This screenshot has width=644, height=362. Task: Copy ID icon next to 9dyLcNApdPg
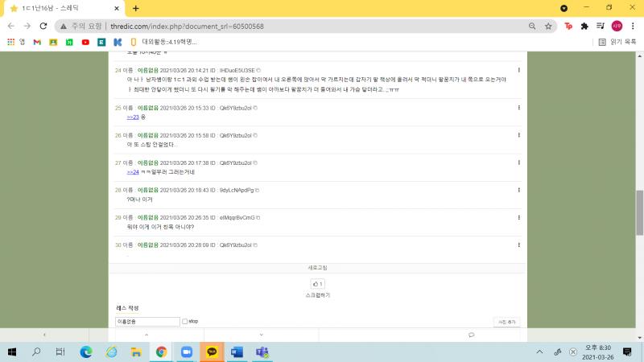(257, 191)
